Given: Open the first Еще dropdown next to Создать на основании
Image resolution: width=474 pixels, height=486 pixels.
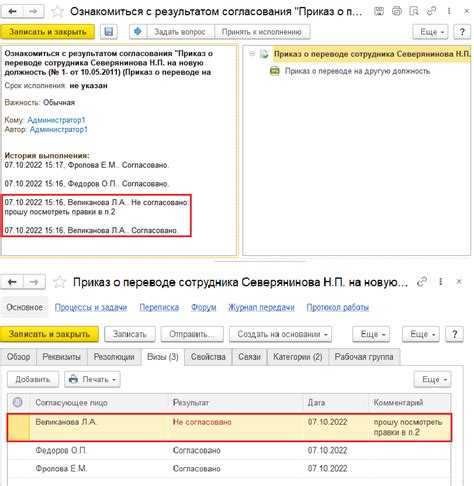Looking at the screenshot, I should click(371, 334).
